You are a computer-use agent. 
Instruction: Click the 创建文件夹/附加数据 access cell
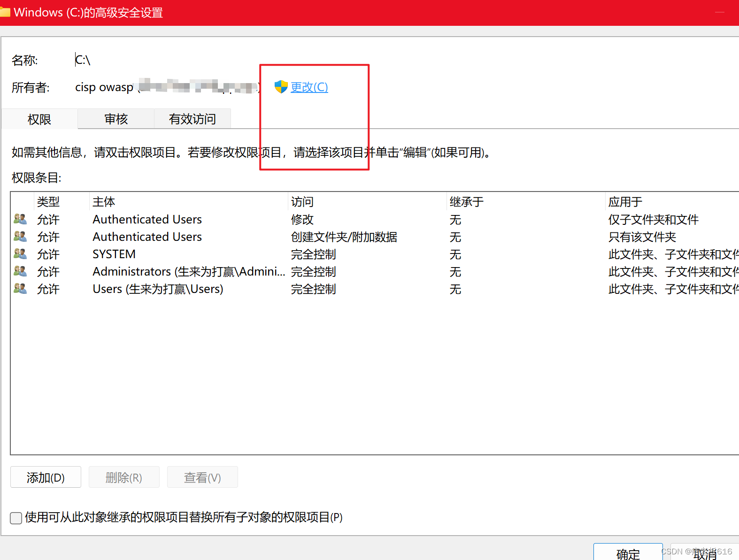tap(344, 237)
